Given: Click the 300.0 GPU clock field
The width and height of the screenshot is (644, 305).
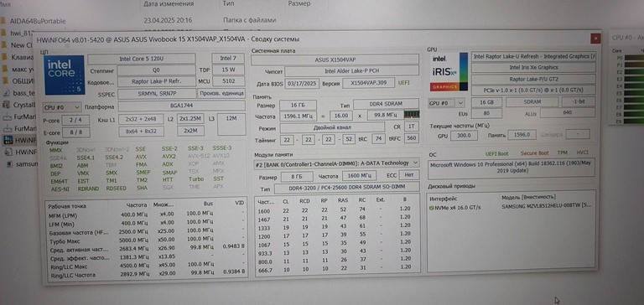Looking at the screenshot, I should tap(464, 135).
